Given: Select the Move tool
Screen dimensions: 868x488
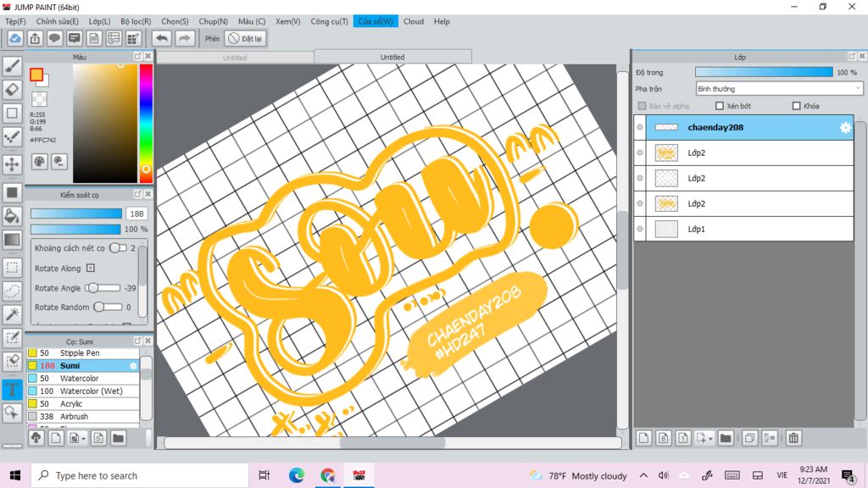Looking at the screenshot, I should coord(12,164).
